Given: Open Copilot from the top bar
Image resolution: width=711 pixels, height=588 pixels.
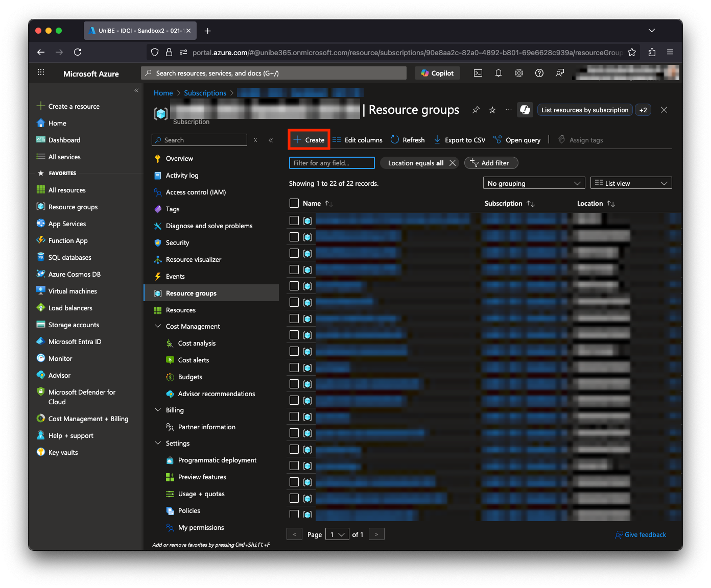Looking at the screenshot, I should tap(437, 73).
